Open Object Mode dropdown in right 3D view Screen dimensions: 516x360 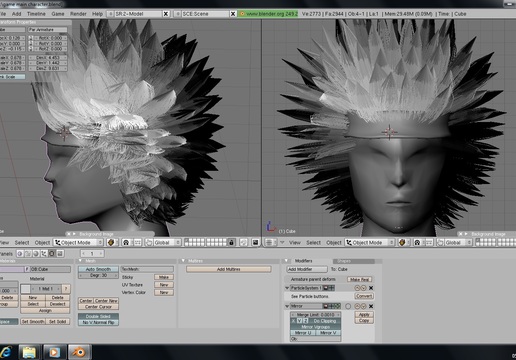tap(370, 243)
